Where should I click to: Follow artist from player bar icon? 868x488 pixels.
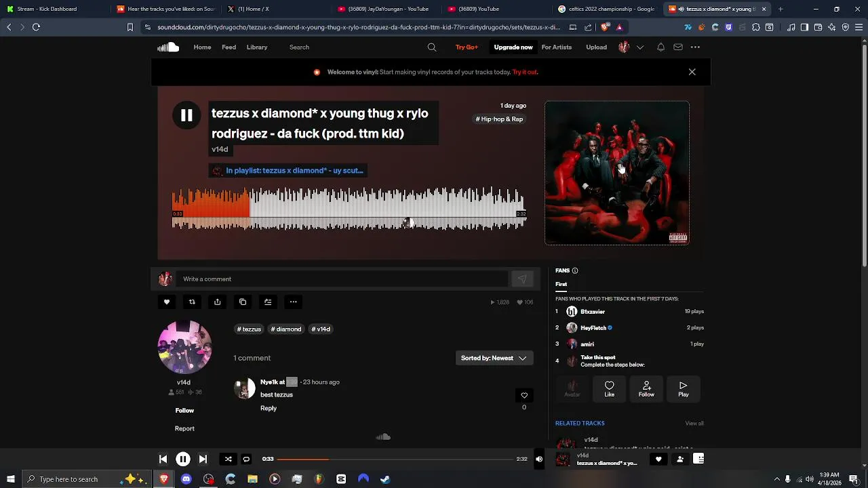[x=680, y=459]
